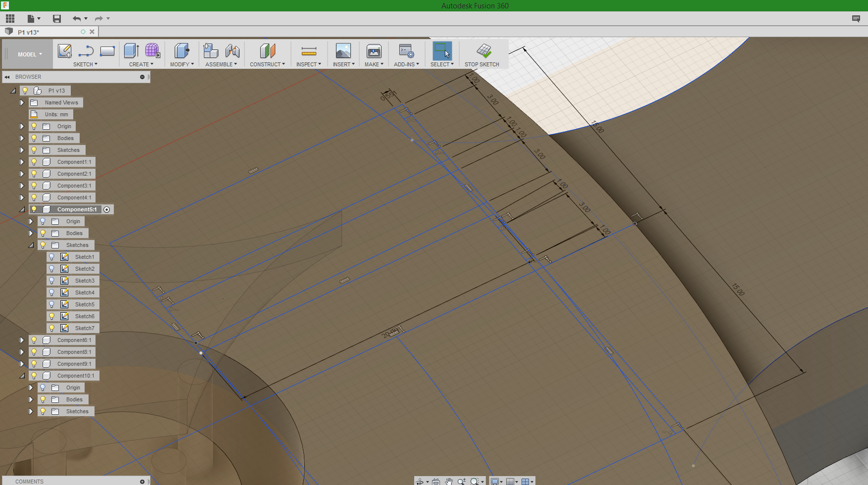Expand Component6:1 tree node
The image size is (868, 485).
(22, 340)
